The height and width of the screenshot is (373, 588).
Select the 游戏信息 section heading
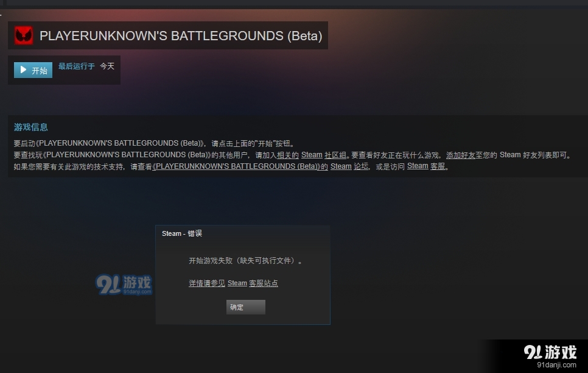pyautogui.click(x=31, y=127)
